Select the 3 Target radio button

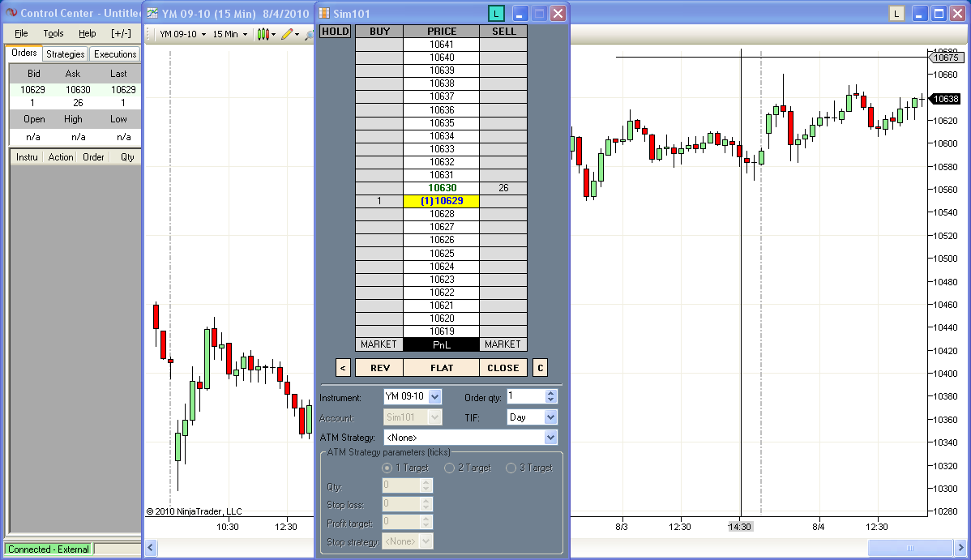511,468
